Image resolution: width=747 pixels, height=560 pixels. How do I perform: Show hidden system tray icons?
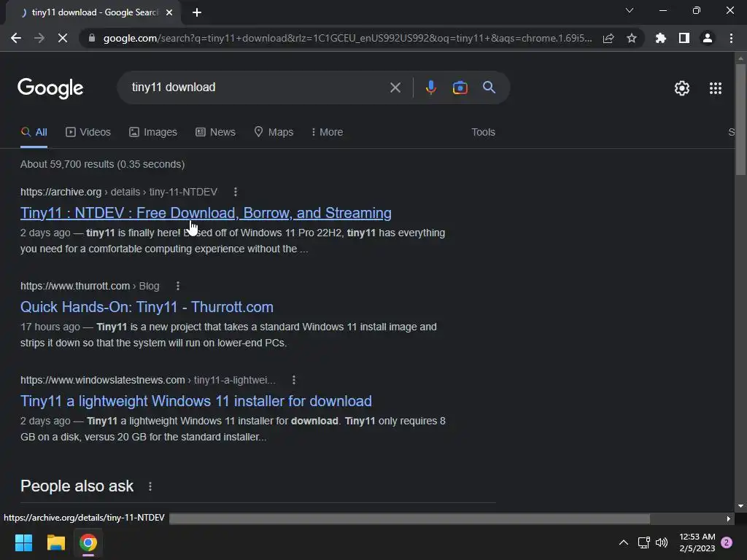623,542
